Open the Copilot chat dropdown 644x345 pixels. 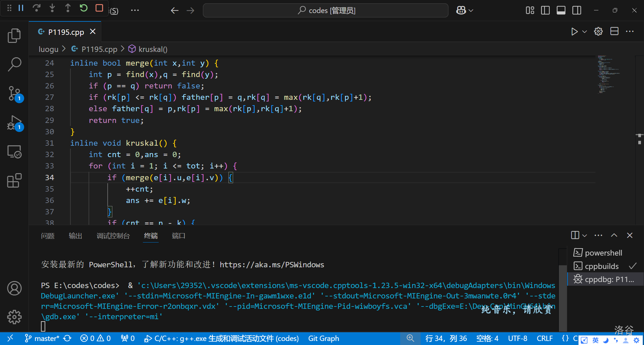pyautogui.click(x=465, y=10)
